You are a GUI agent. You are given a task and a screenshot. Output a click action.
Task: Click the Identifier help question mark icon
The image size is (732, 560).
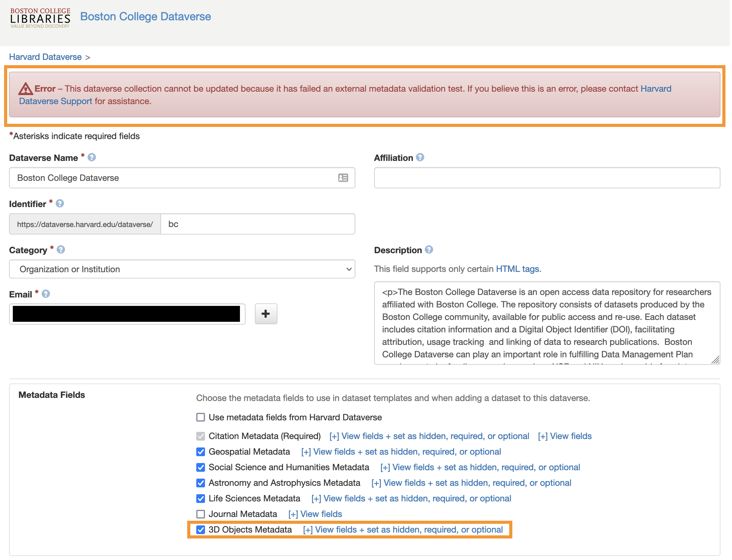click(60, 204)
